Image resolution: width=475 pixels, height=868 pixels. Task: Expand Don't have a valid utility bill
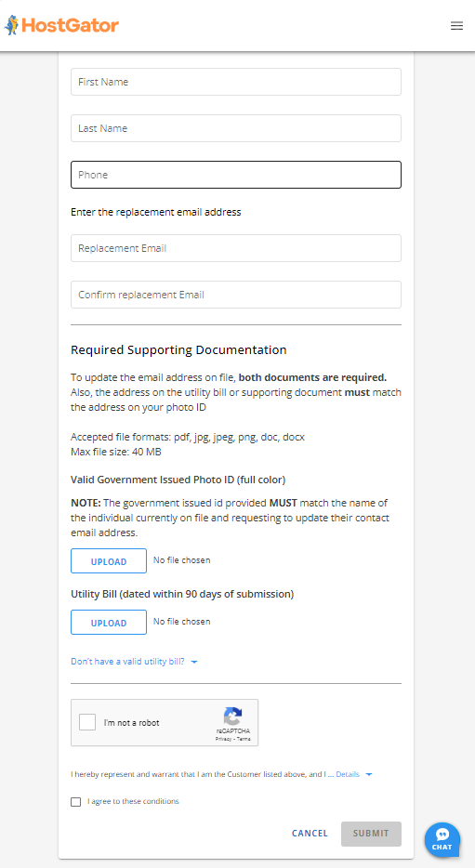click(134, 662)
